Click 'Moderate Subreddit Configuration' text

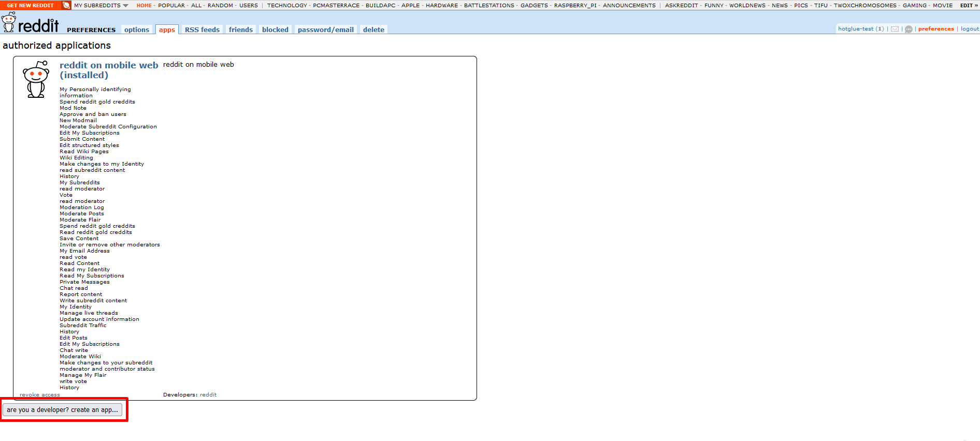click(x=108, y=127)
